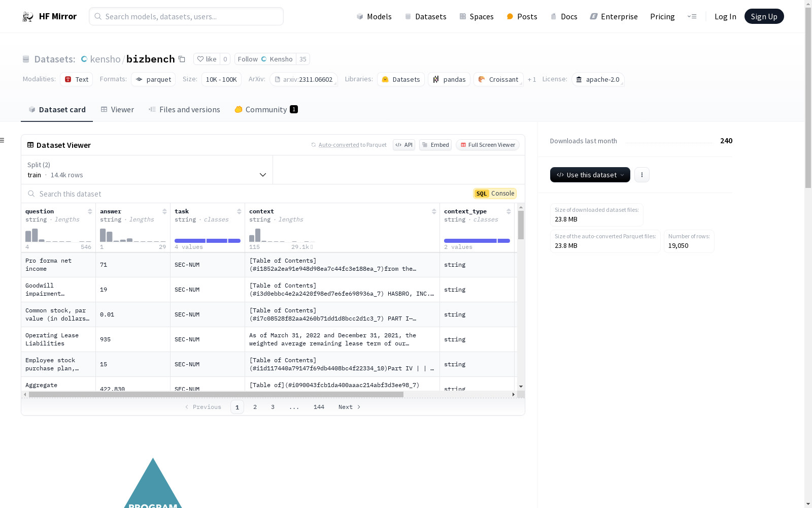Open the arxiv:2311.06602 tag
This screenshot has width=812, height=508.
304,79
